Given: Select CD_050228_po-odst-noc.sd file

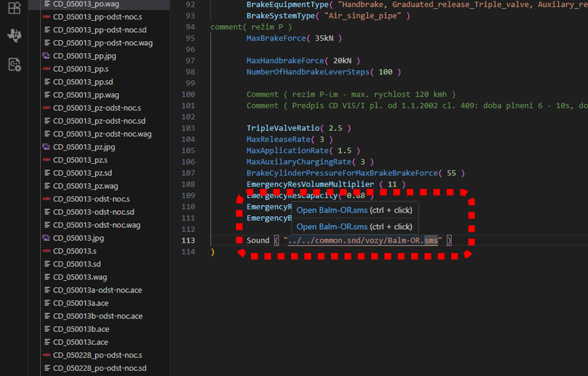Looking at the screenshot, I should (100, 368).
